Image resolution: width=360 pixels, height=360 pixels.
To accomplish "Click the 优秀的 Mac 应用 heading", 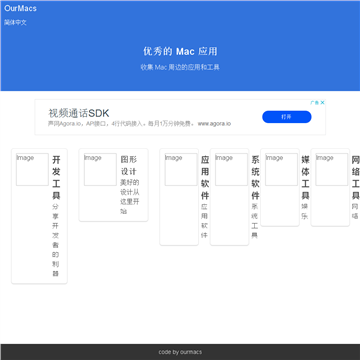I will point(180,51).
